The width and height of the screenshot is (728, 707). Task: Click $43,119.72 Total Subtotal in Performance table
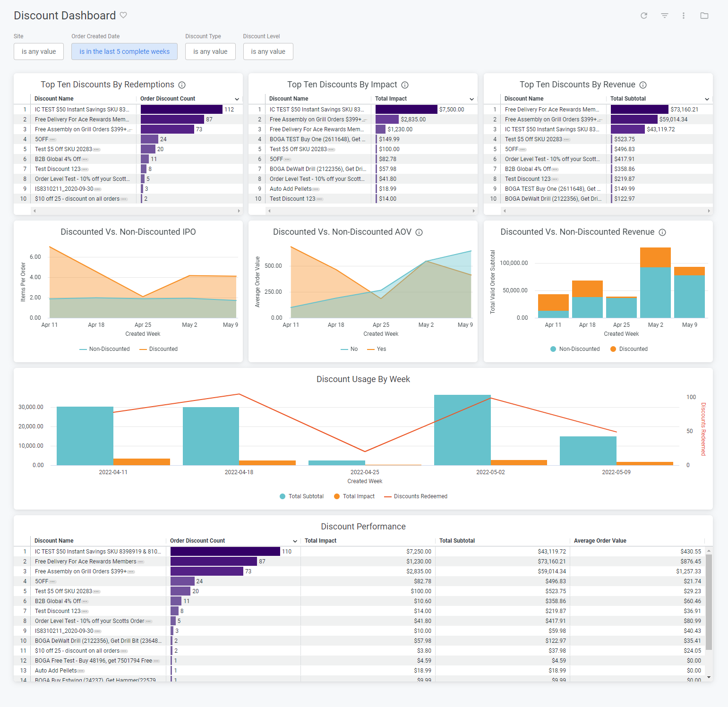point(552,552)
